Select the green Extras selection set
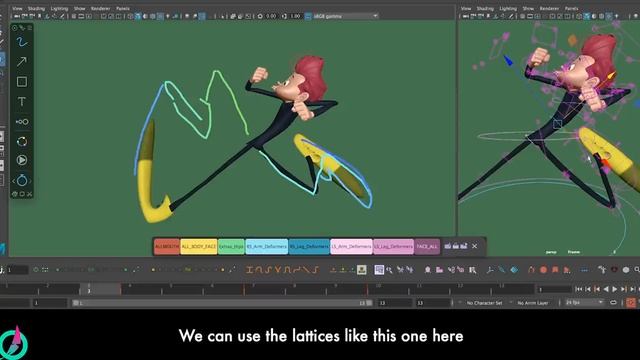640x360 pixels. tap(231, 247)
